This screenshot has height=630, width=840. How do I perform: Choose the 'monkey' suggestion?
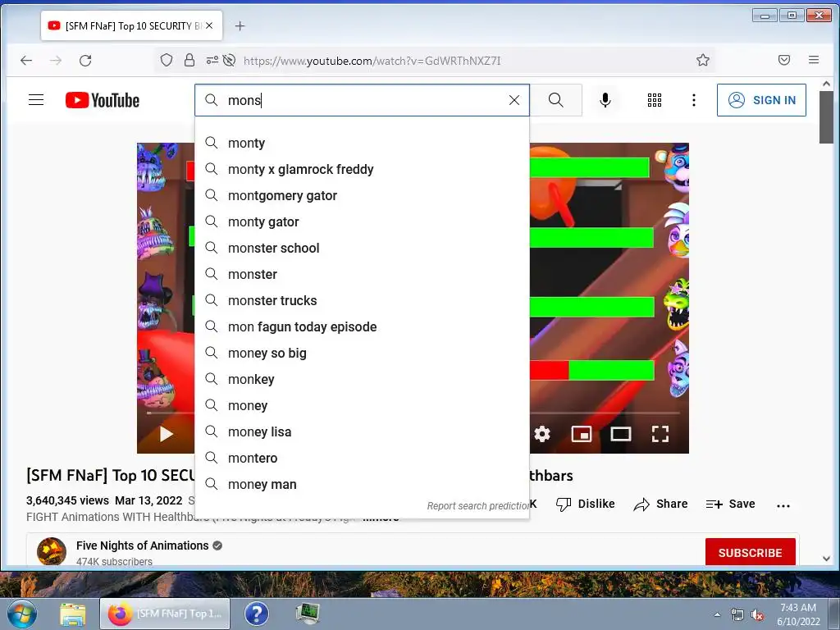(x=362, y=379)
